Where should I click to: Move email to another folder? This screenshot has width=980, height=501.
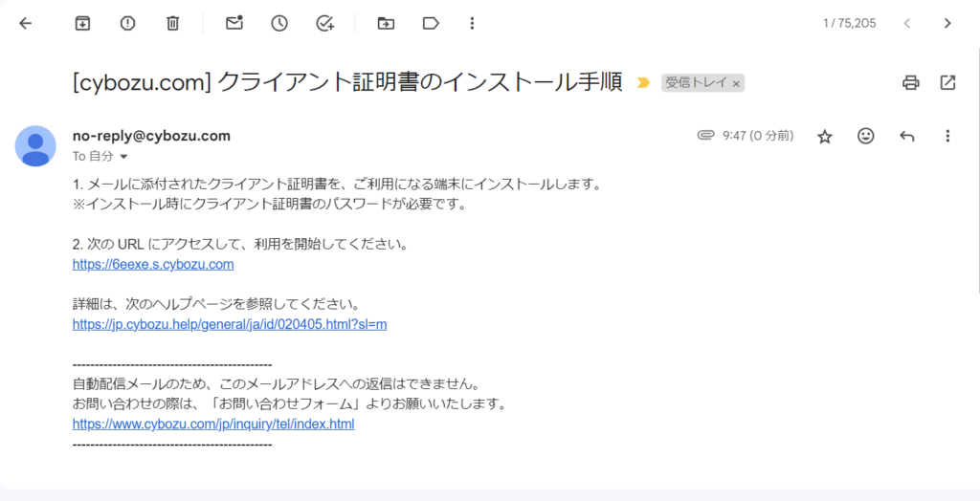point(386,23)
